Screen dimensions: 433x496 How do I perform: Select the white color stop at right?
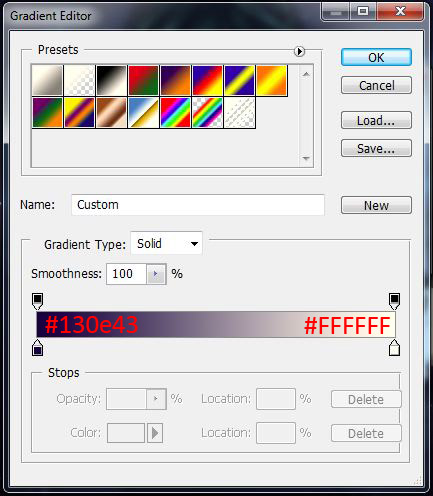[394, 348]
